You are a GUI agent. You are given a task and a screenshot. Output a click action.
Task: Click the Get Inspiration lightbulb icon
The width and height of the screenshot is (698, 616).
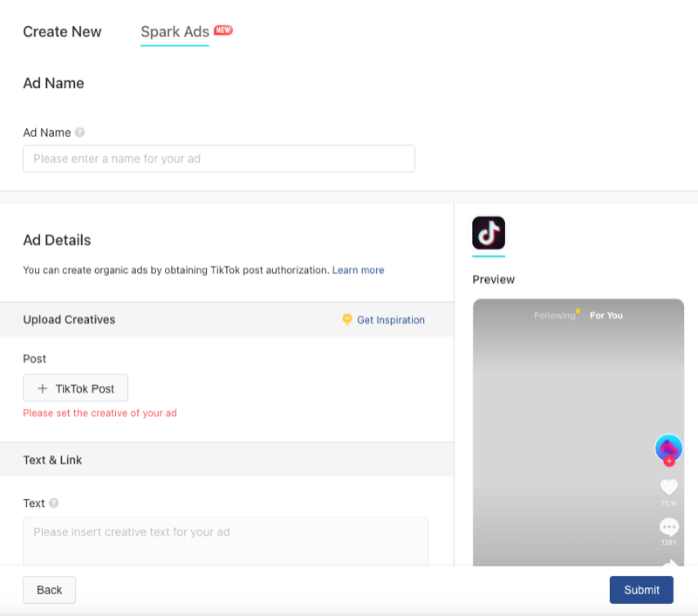click(x=347, y=319)
